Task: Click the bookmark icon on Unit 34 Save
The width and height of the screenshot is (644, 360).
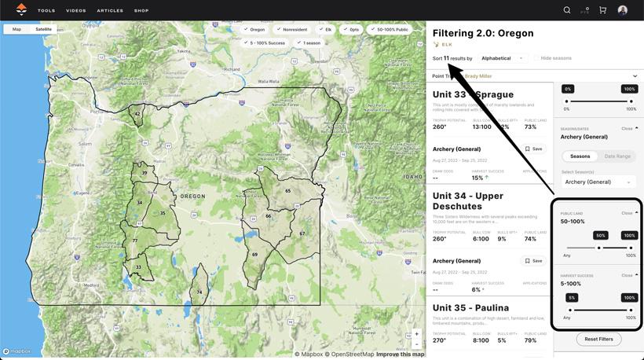Action: [x=527, y=261]
